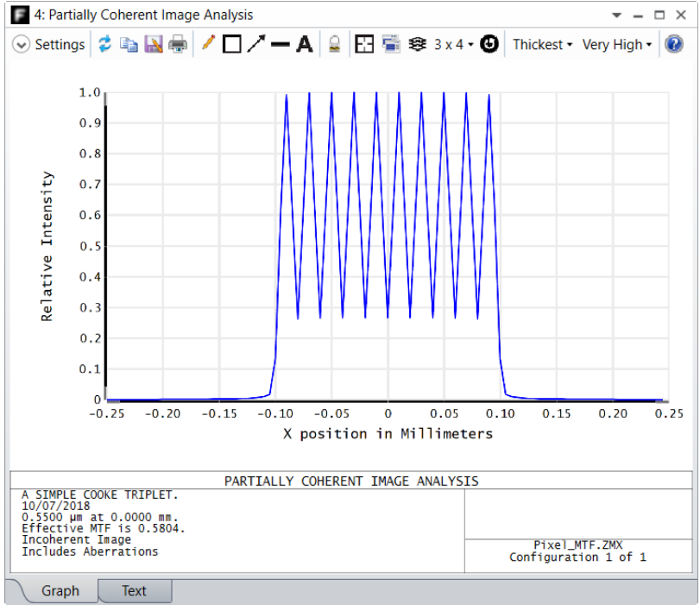The width and height of the screenshot is (700, 611).
Task: Expand the Settings panel
Action: 48,45
